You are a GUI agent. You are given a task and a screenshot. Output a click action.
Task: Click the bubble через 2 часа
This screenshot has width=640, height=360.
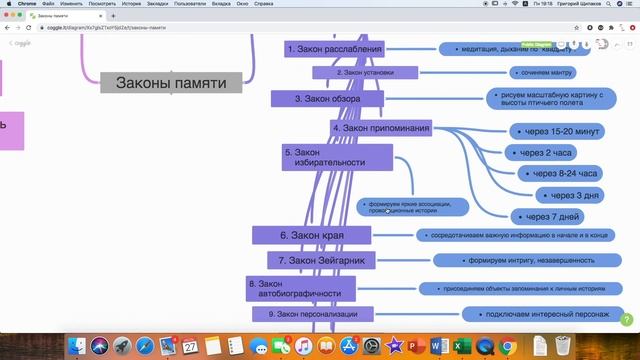tap(541, 153)
